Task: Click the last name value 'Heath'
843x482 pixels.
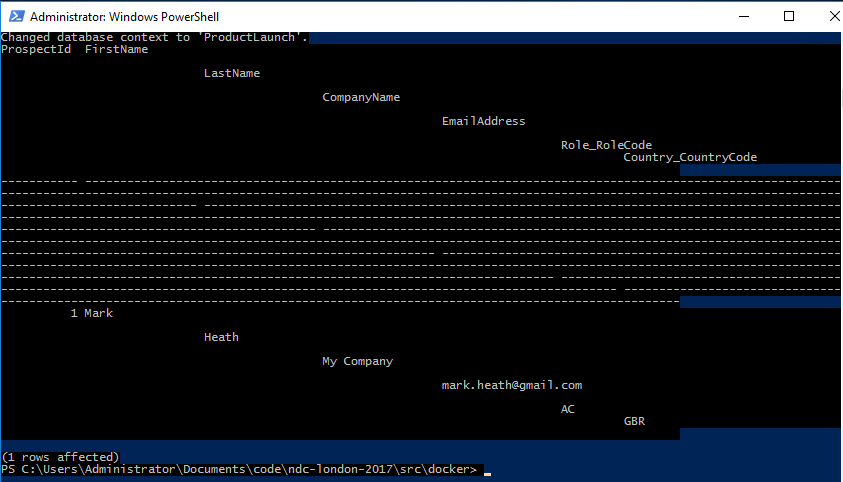Action: coord(221,337)
